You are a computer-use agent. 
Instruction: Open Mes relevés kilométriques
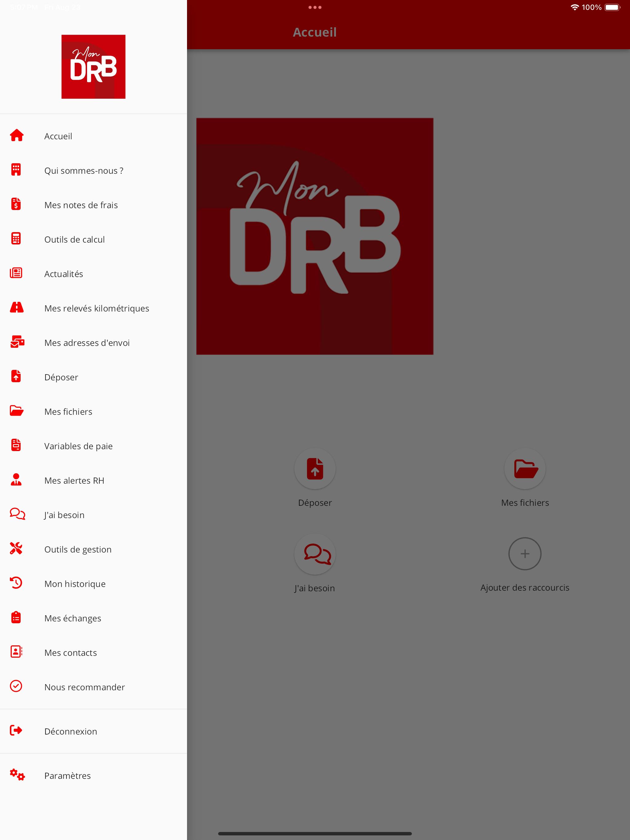pos(94,308)
